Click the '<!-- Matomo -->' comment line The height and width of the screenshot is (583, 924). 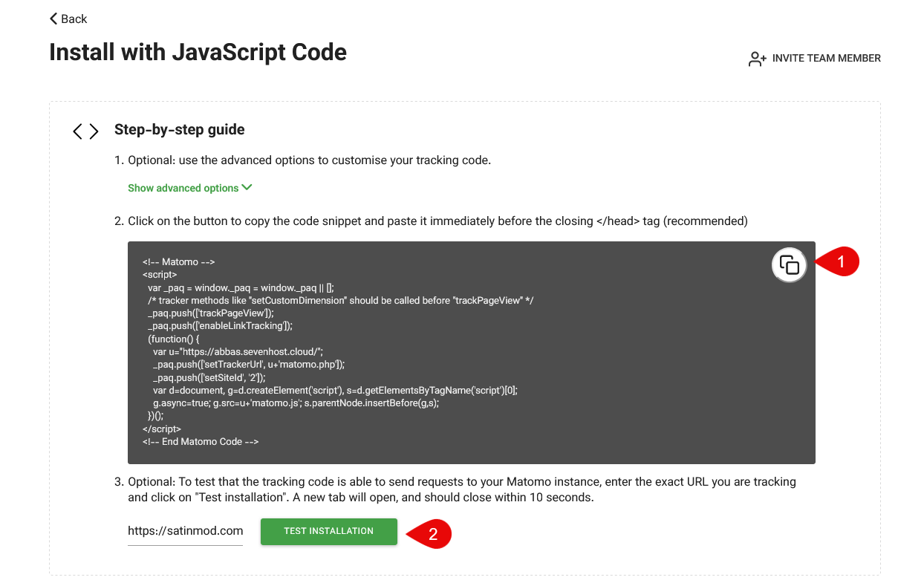tap(178, 261)
